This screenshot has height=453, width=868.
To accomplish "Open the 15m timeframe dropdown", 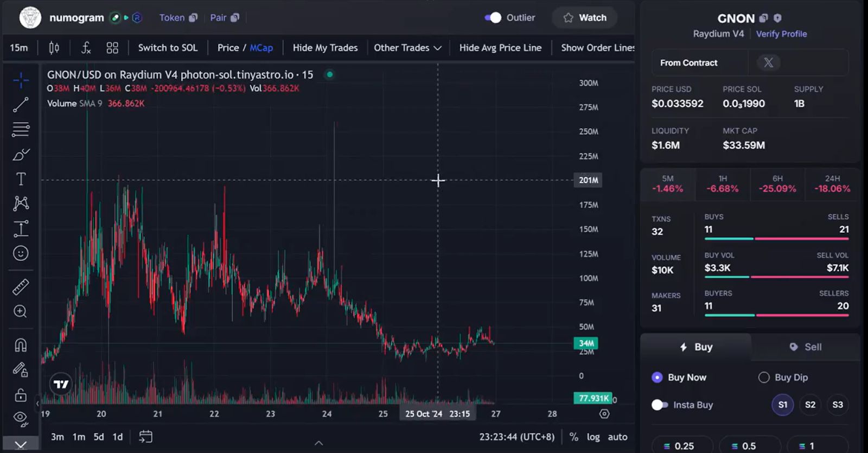I will (19, 48).
